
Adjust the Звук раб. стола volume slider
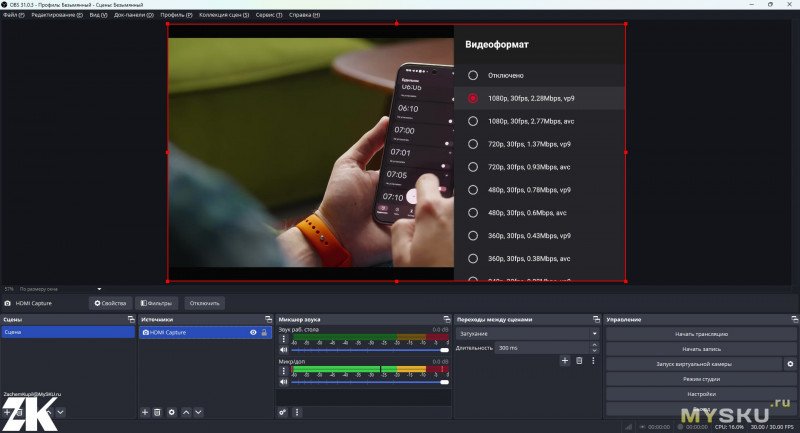pyautogui.click(x=370, y=350)
